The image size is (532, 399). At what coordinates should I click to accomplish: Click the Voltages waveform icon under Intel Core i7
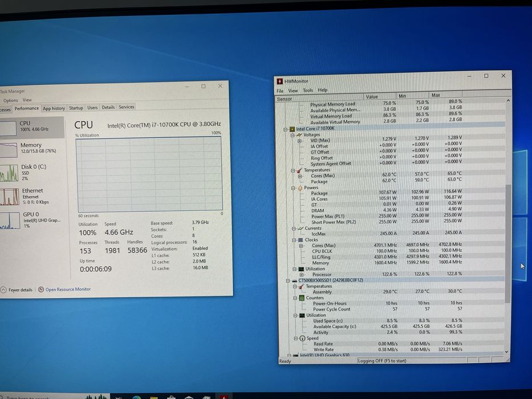point(299,135)
